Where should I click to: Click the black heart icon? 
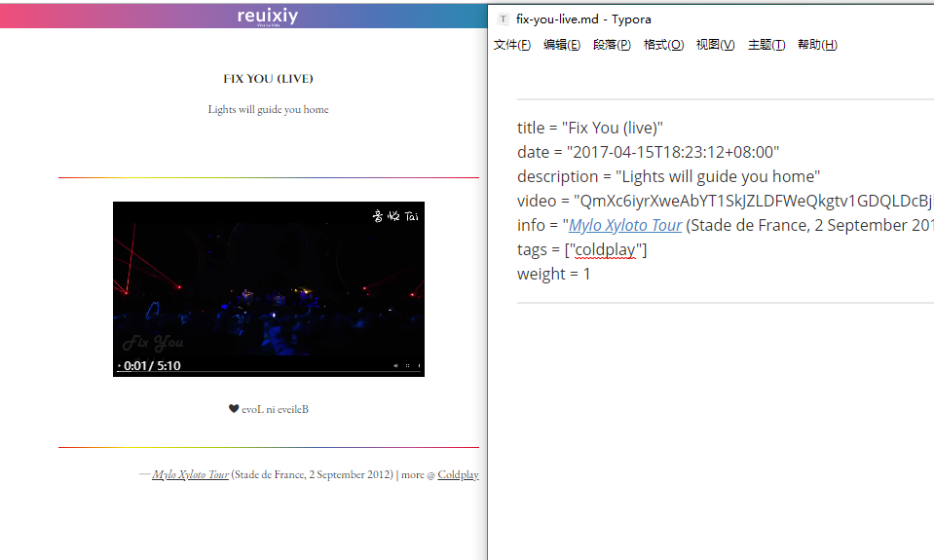coord(234,409)
